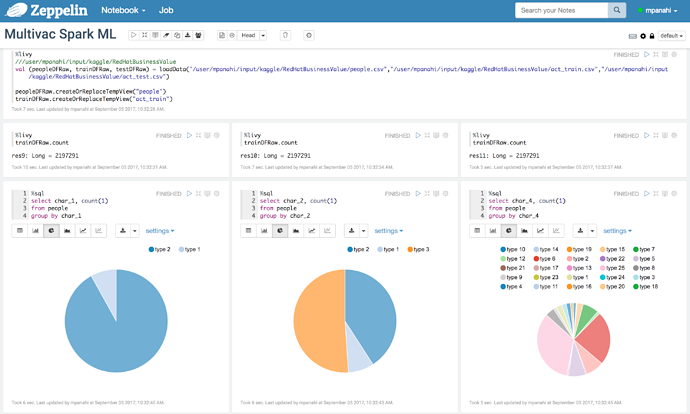The image size is (690, 414).
Task: Toggle show/hide output for all paragraphs
Action: coord(155,35)
